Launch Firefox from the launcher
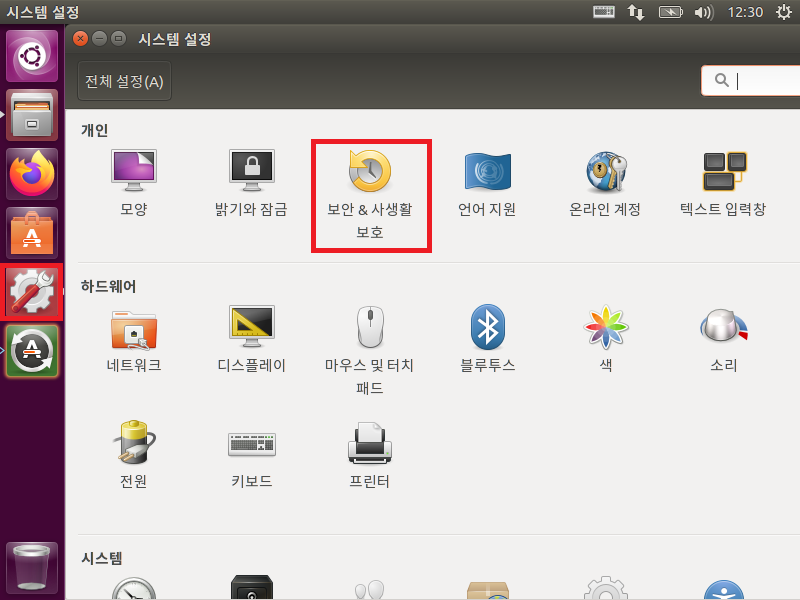 [x=32, y=174]
